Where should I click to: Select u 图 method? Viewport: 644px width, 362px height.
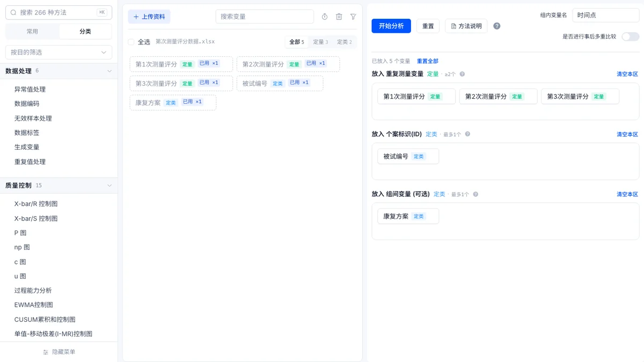tap(20, 276)
